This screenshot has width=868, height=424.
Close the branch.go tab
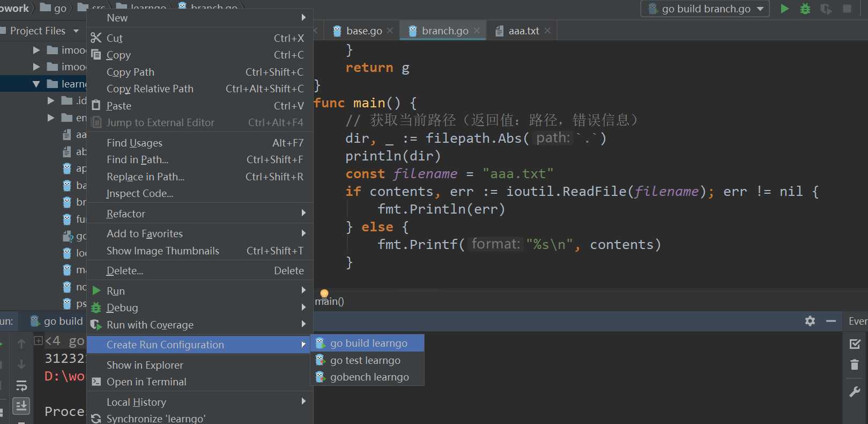pos(477,31)
